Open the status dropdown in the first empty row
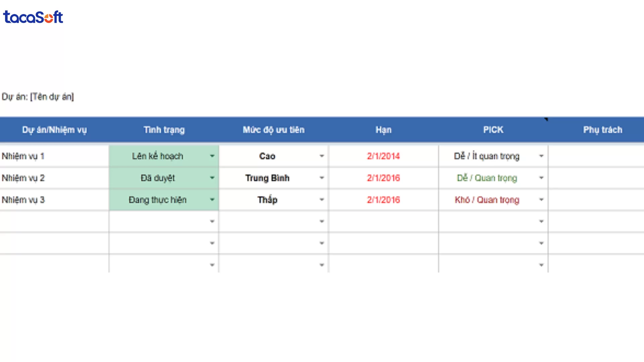The image size is (644, 362). [212, 221]
